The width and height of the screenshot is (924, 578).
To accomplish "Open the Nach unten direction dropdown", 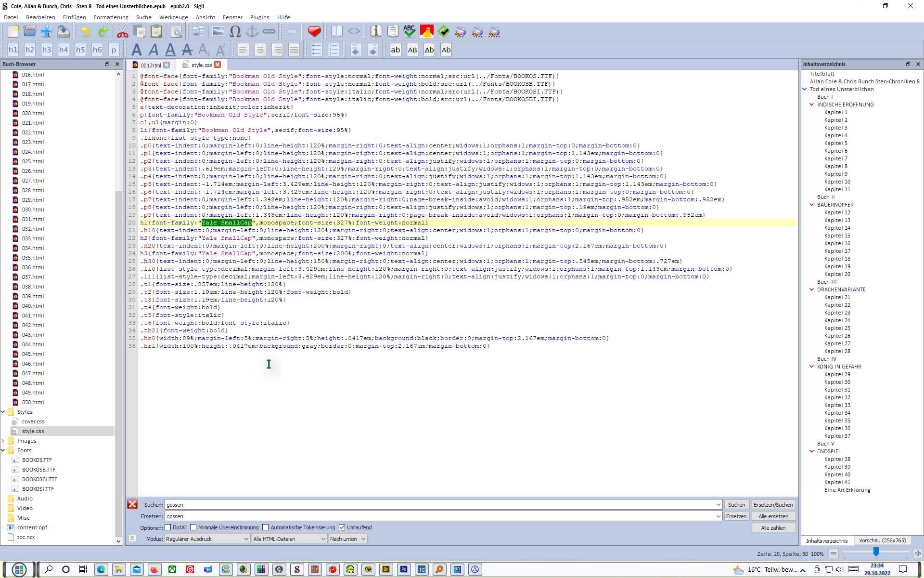I will pos(348,539).
